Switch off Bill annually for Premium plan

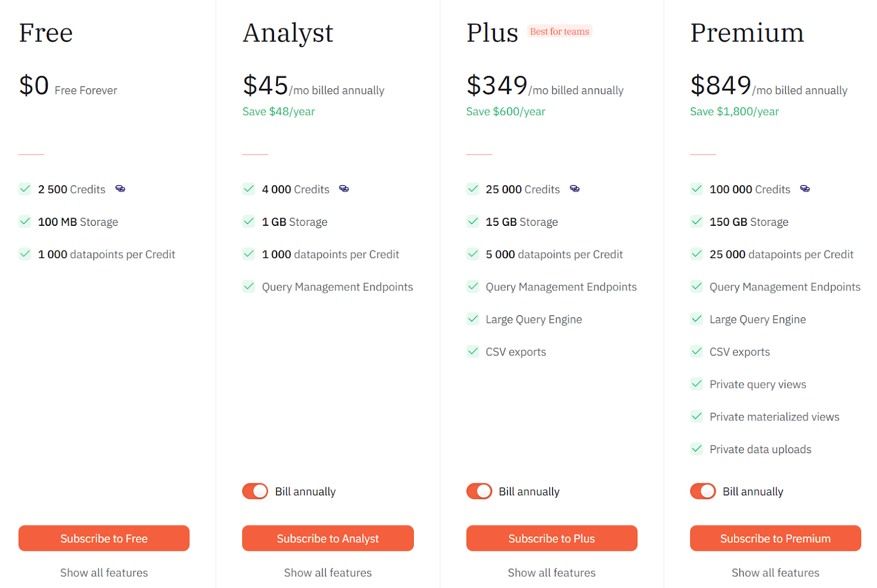pos(703,491)
